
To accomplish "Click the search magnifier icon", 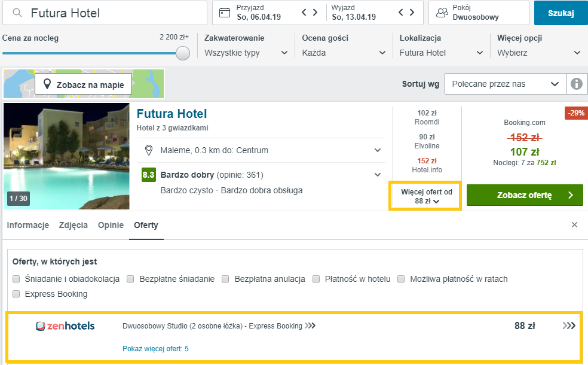I will tap(18, 13).
